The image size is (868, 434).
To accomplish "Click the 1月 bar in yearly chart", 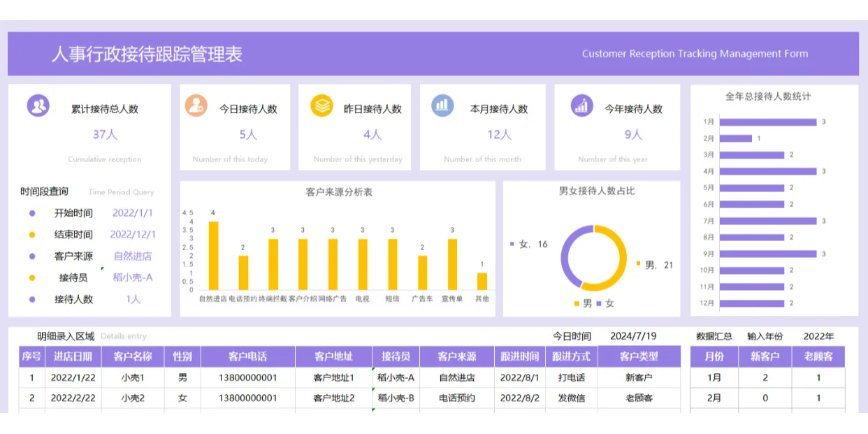I will [768, 122].
